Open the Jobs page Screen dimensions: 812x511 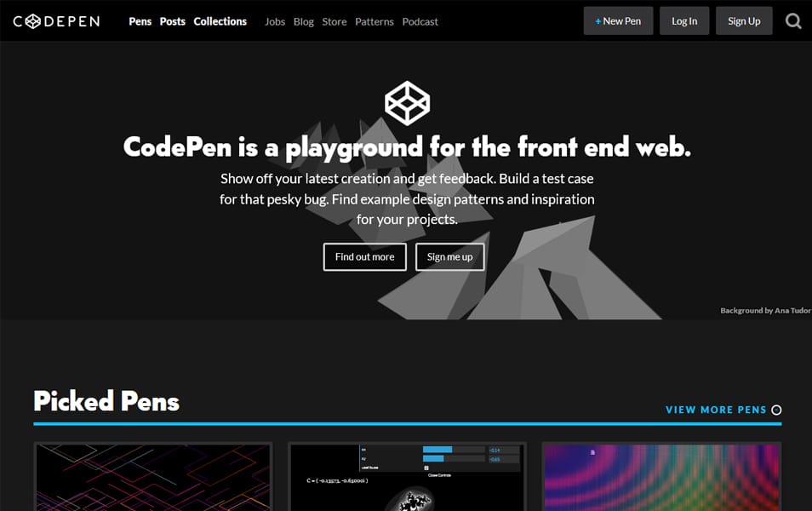click(274, 21)
